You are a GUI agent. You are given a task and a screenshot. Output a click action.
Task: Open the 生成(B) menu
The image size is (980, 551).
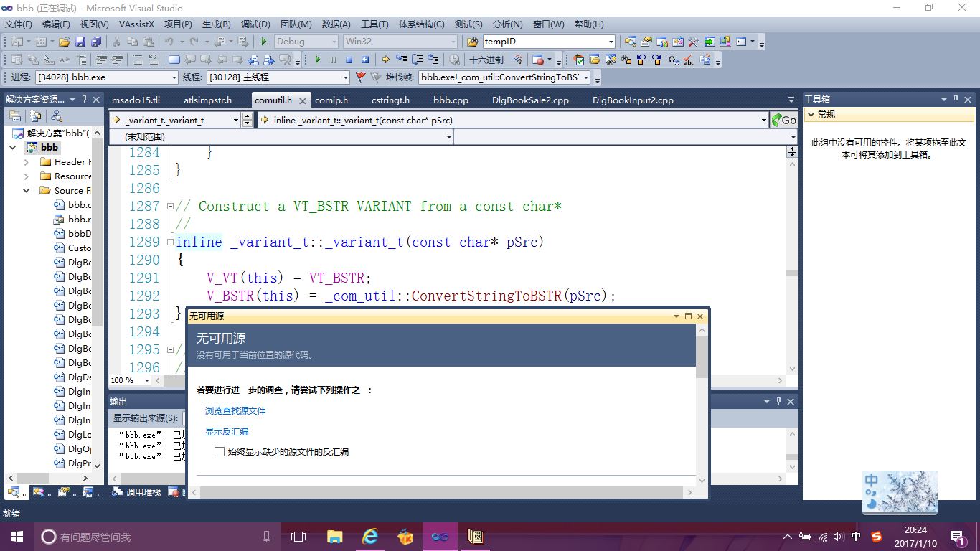pos(217,24)
